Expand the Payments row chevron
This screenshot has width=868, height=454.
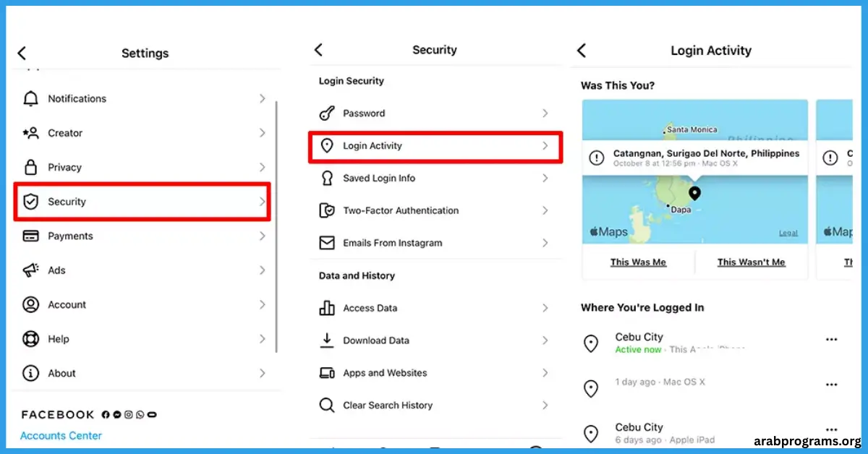263,236
